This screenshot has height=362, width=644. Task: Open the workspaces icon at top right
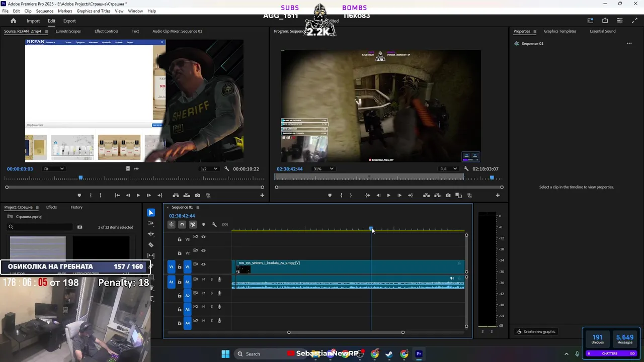590,21
